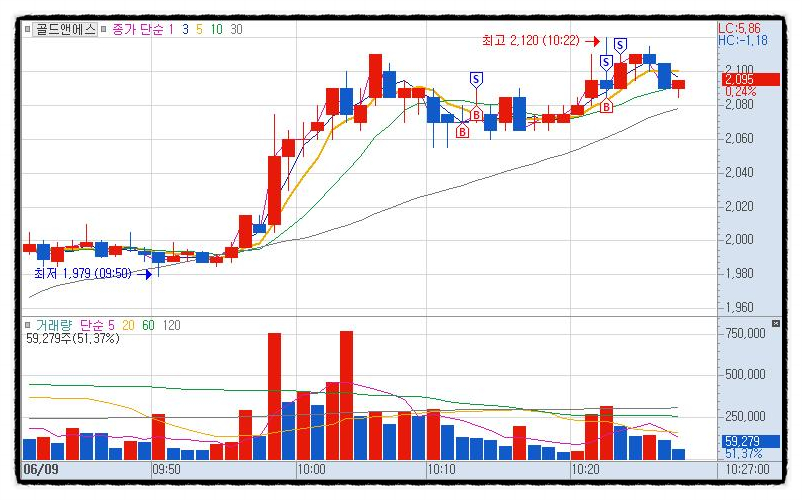Viewport: 802px width, 500px height.
Task: Select the 종가 단순 moving average label
Action: tap(138, 29)
